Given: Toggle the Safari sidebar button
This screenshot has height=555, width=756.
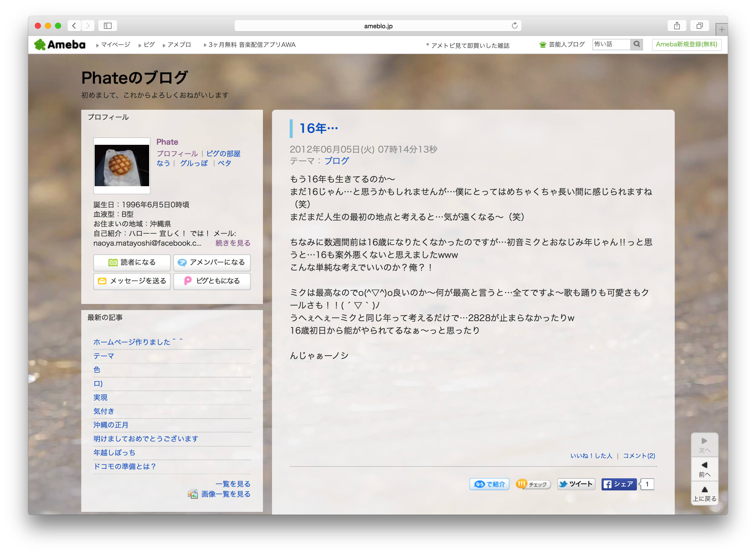Looking at the screenshot, I should [107, 26].
